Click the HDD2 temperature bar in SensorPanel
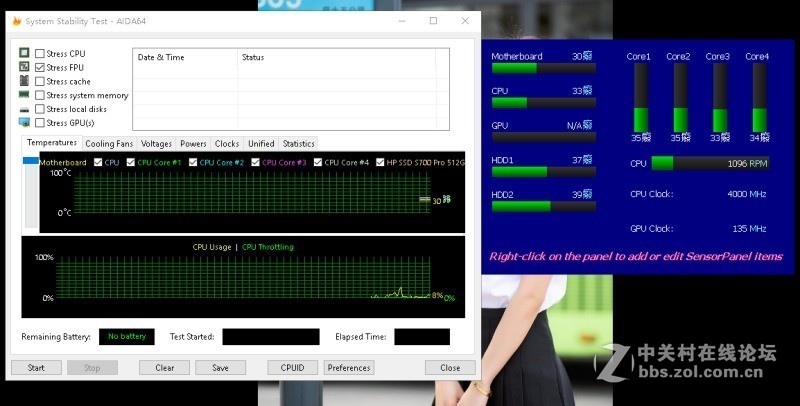This screenshot has width=800, height=406. click(544, 207)
